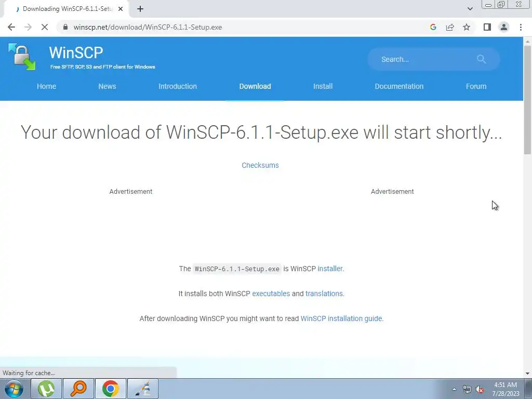This screenshot has height=399, width=532.
Task: Click the page vertical scrollbar thumb
Action: coord(527,100)
